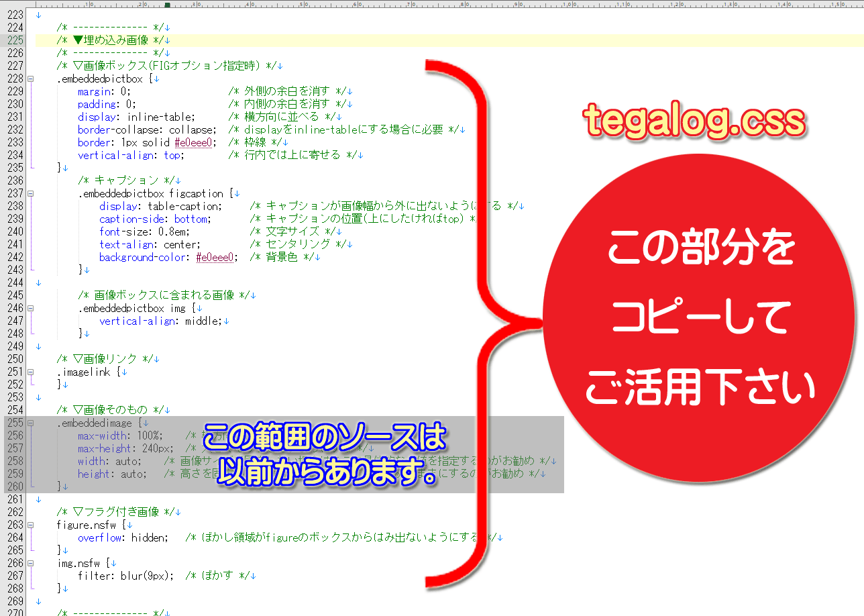Click the 'caption-side: bottom;' declaration
The width and height of the screenshot is (864, 616).
click(156, 219)
